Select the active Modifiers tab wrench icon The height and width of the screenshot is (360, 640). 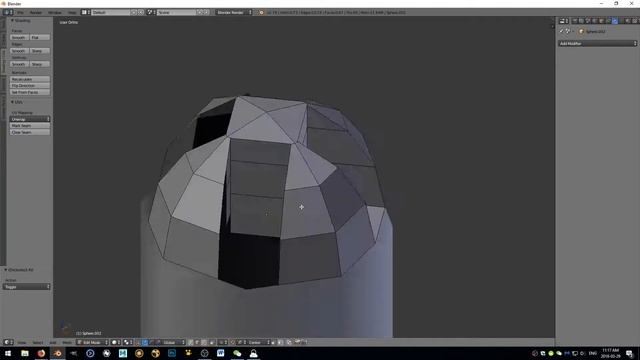[x=615, y=21]
